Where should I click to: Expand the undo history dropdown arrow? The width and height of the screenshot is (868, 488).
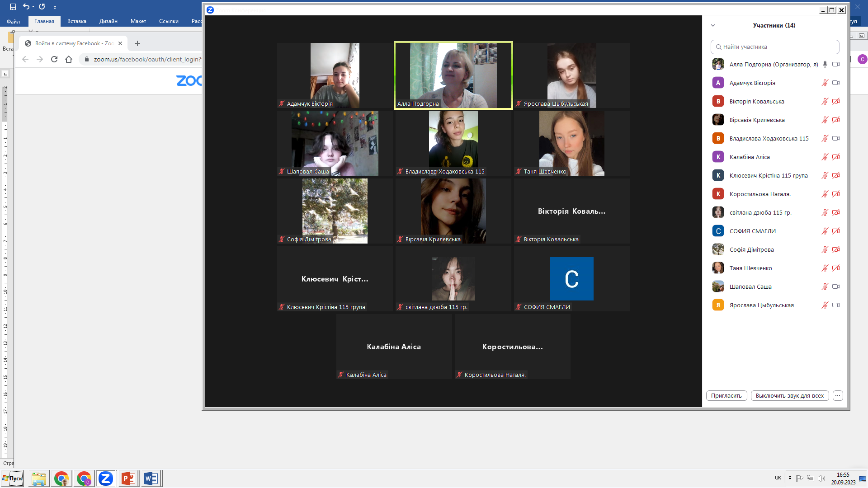click(x=33, y=7)
